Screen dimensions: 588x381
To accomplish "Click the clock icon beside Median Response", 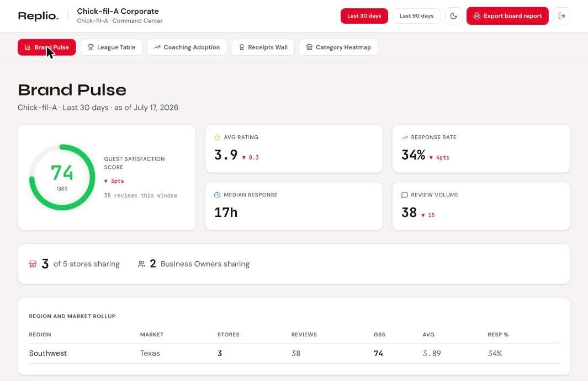I will [217, 195].
